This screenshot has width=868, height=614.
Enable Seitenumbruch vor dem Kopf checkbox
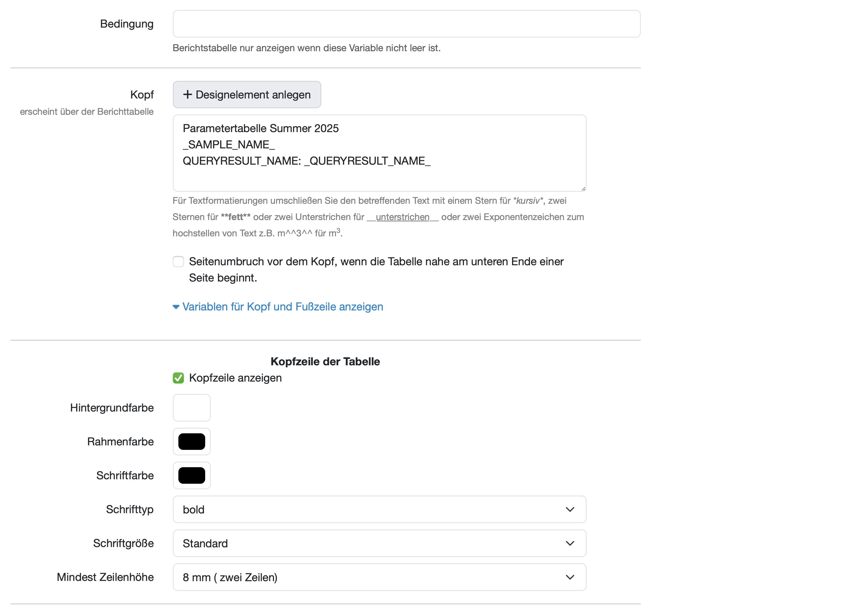(178, 262)
